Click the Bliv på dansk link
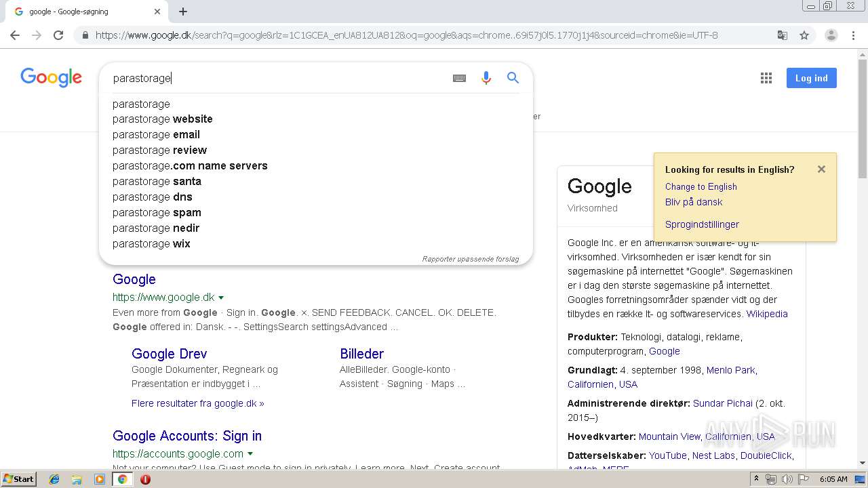868x488 pixels. coord(694,202)
